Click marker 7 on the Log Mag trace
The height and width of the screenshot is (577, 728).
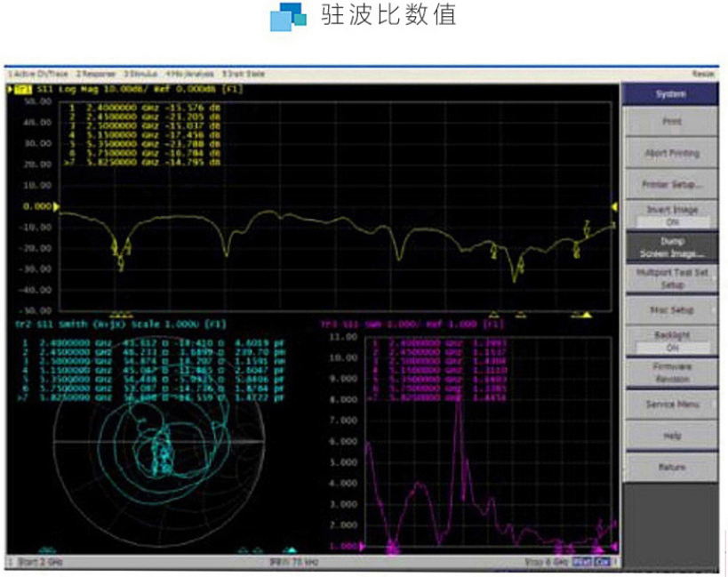pos(588,228)
